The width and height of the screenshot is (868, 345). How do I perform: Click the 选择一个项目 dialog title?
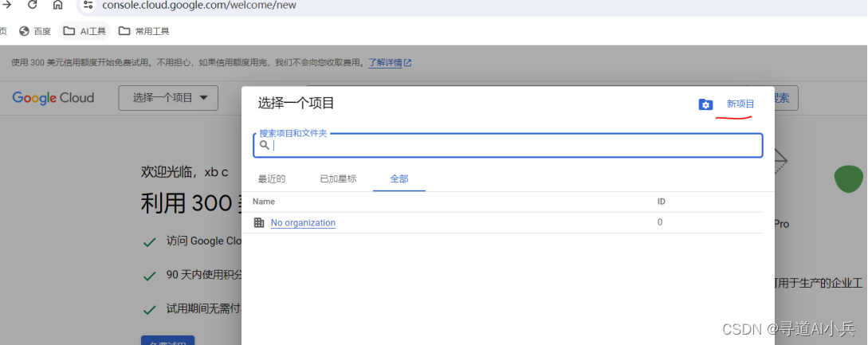pos(296,103)
